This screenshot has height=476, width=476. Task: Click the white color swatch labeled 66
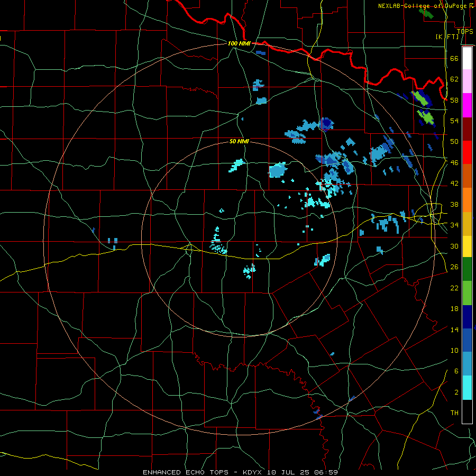click(x=467, y=58)
